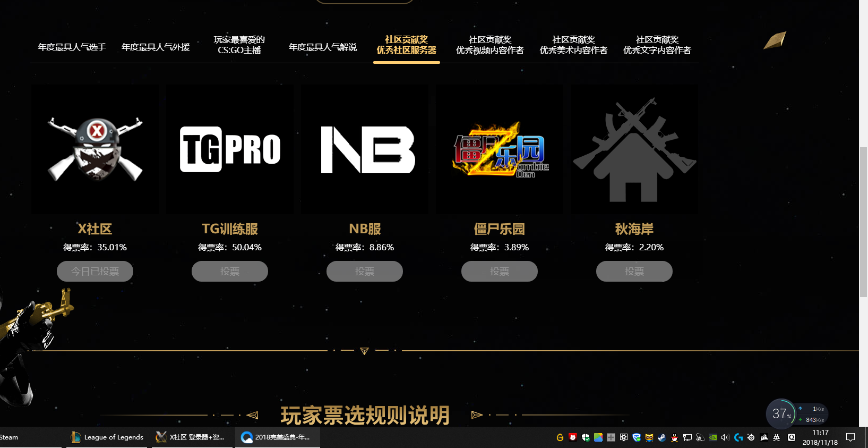Open the 年度最具人气解说 tab

tap(323, 47)
